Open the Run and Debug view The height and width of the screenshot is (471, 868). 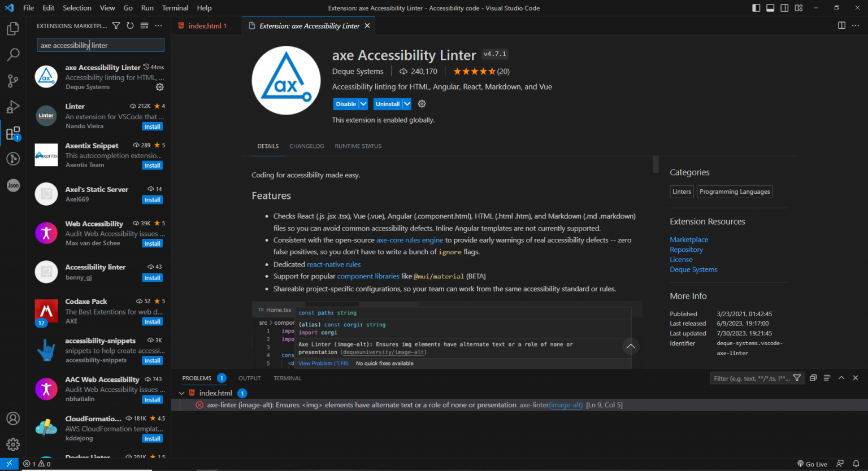coord(12,107)
